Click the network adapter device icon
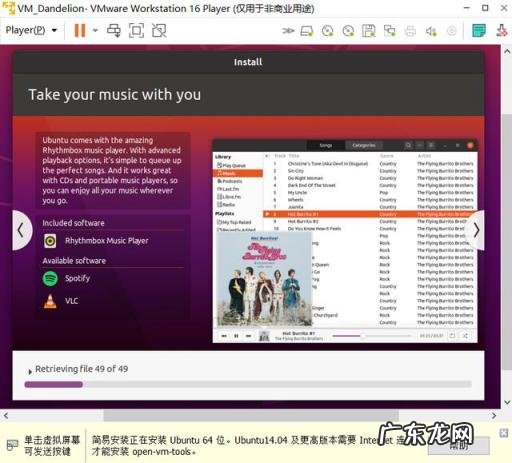 [389, 31]
